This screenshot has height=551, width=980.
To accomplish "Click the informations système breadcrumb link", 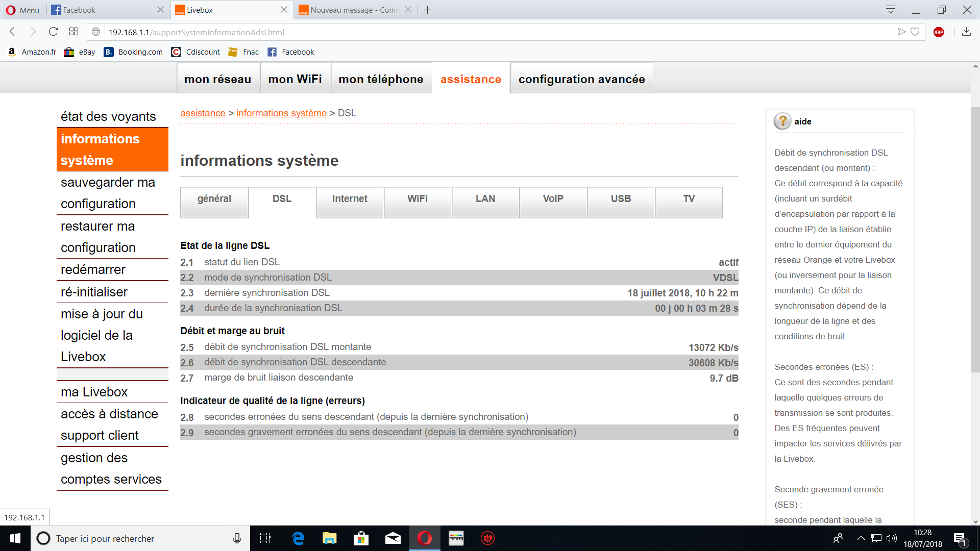I will click(281, 113).
